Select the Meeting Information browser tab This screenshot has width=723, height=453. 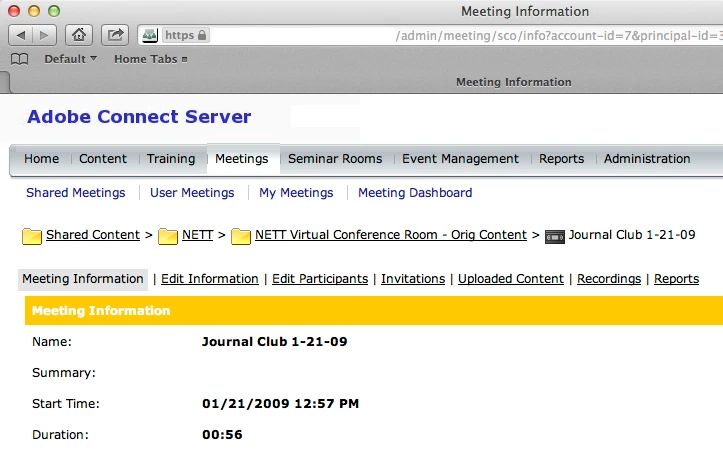click(x=514, y=82)
